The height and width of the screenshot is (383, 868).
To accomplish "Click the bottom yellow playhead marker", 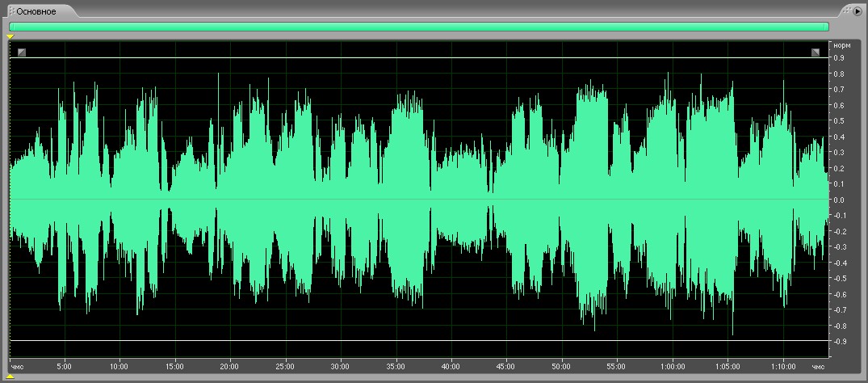I will (10, 376).
